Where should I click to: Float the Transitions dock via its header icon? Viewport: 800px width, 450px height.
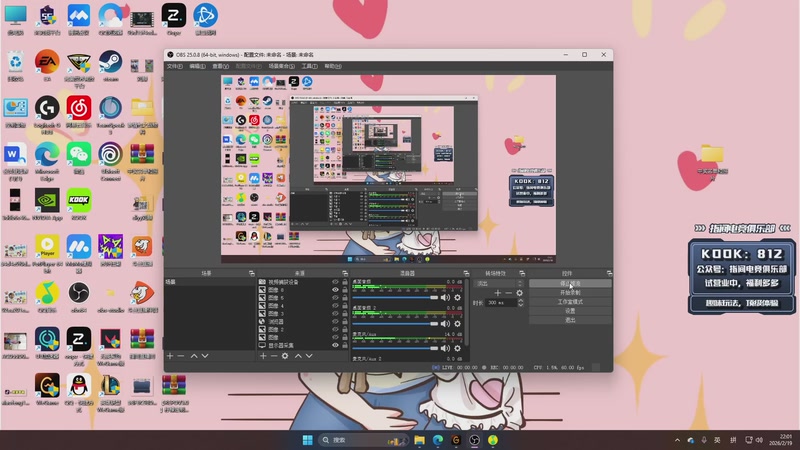(521, 273)
